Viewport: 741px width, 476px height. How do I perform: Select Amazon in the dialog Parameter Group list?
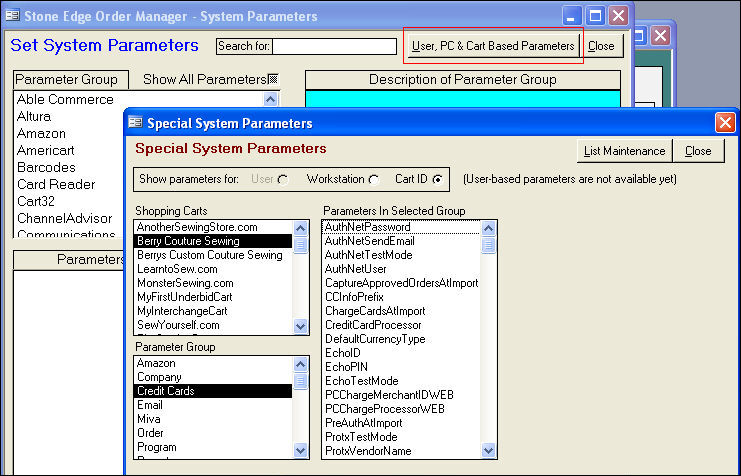pos(214,363)
